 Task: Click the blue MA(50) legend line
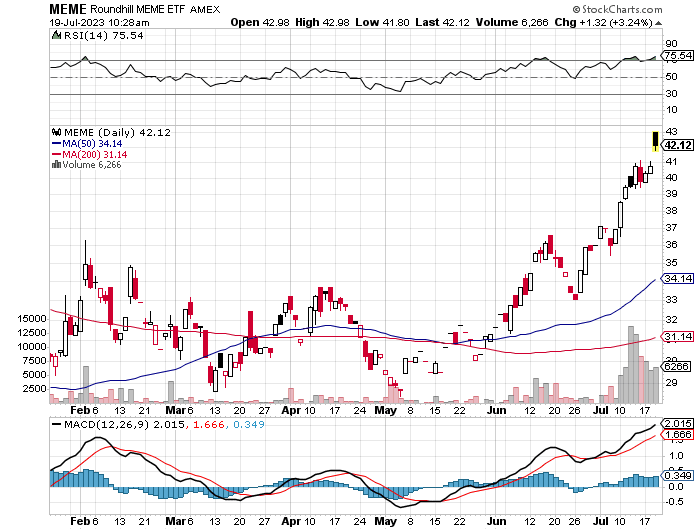56,143
